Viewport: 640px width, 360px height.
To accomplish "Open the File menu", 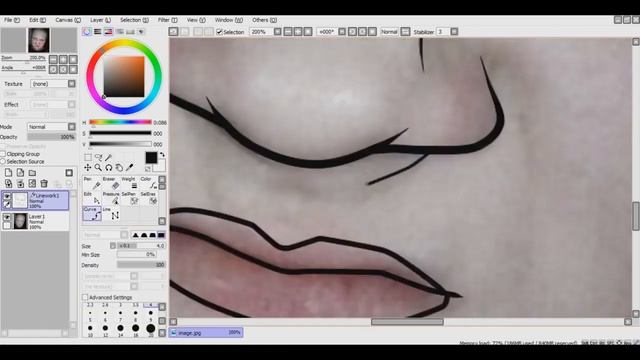I will (12, 20).
